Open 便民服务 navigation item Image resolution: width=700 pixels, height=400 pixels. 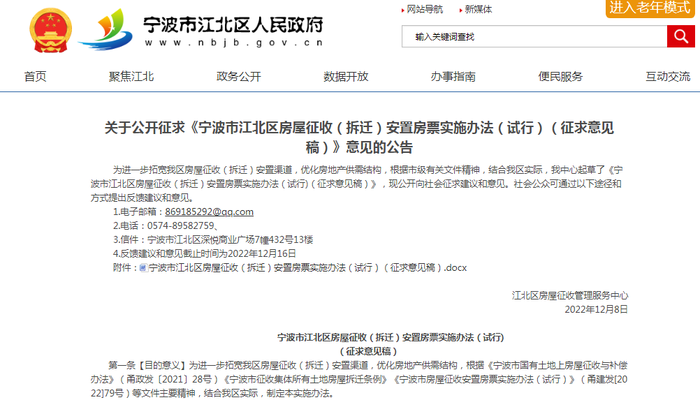coord(560,76)
